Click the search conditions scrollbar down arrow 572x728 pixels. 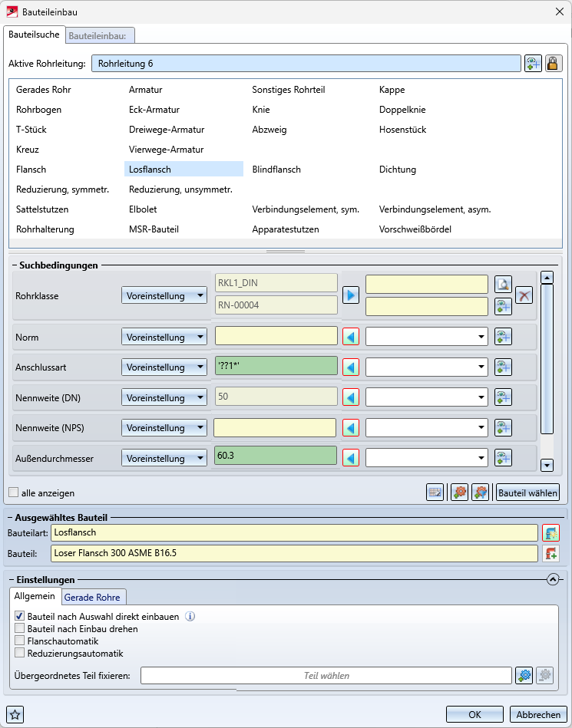point(547,465)
